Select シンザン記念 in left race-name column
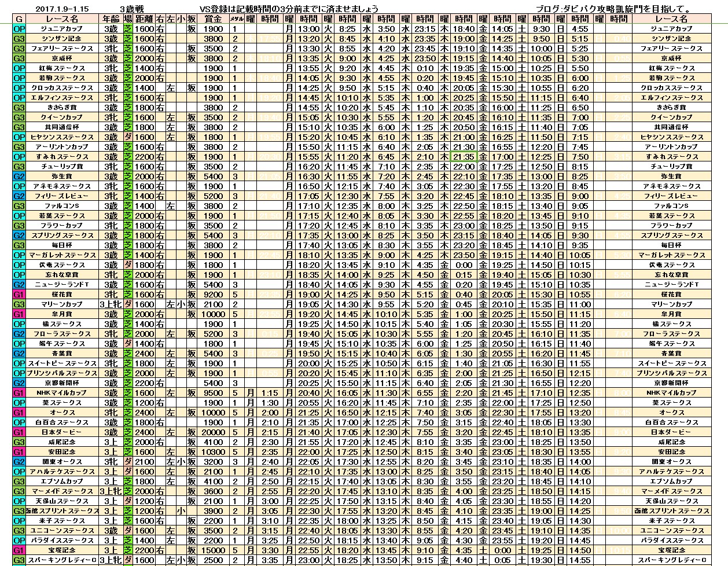Image resolution: width=728 pixels, height=566 pixels. point(62,39)
